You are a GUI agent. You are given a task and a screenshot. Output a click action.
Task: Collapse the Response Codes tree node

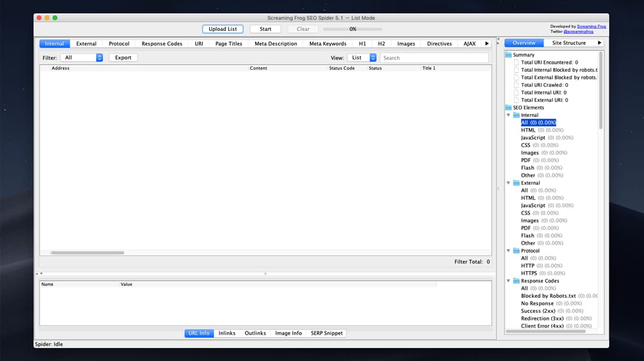coord(509,281)
